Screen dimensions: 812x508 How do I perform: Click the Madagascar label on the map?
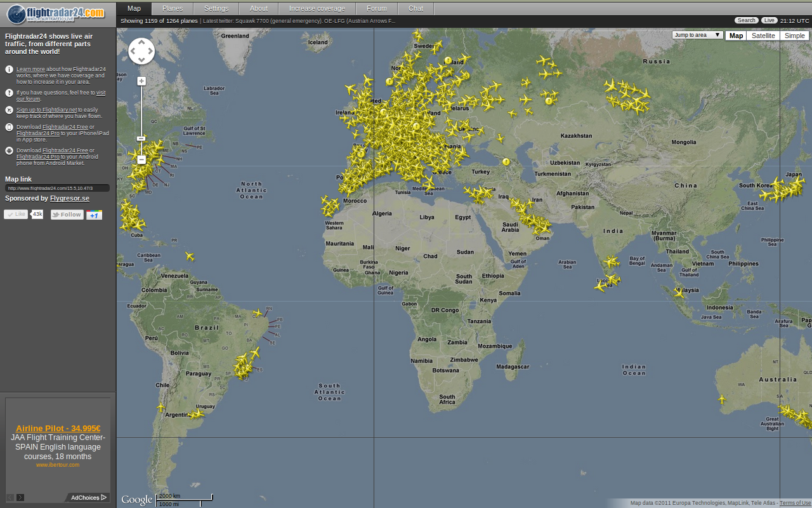(513, 367)
